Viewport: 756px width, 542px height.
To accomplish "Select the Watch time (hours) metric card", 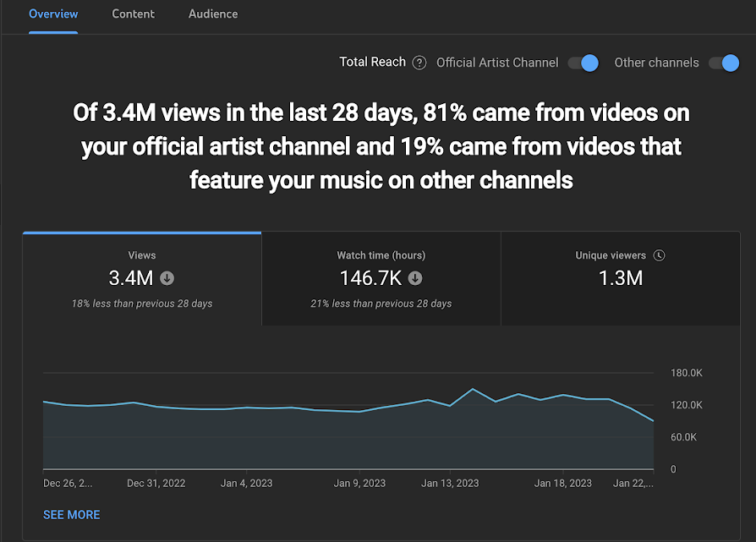I will pyautogui.click(x=381, y=279).
